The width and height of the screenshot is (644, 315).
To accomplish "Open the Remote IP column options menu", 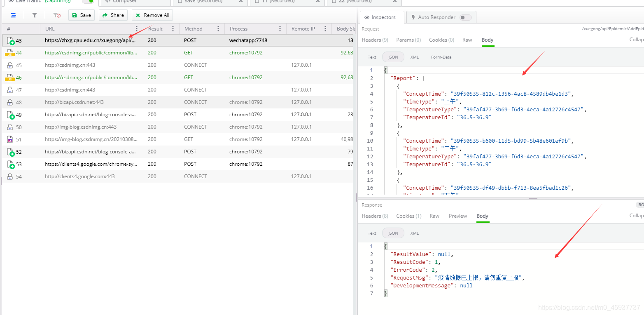I will click(x=325, y=29).
